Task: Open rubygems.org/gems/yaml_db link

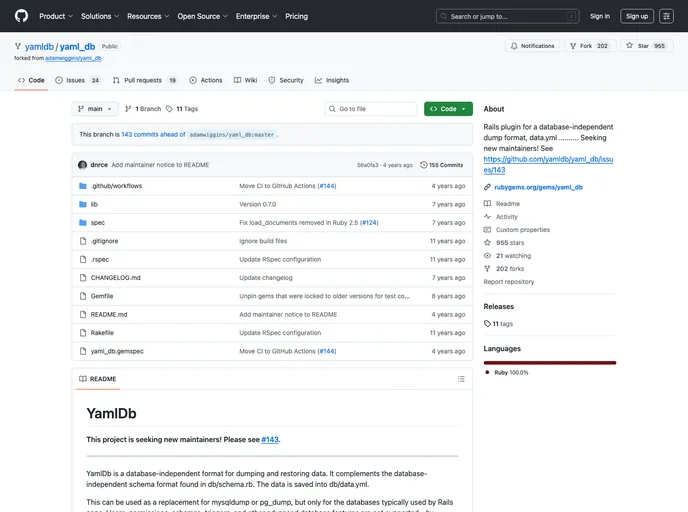Action: [538, 187]
